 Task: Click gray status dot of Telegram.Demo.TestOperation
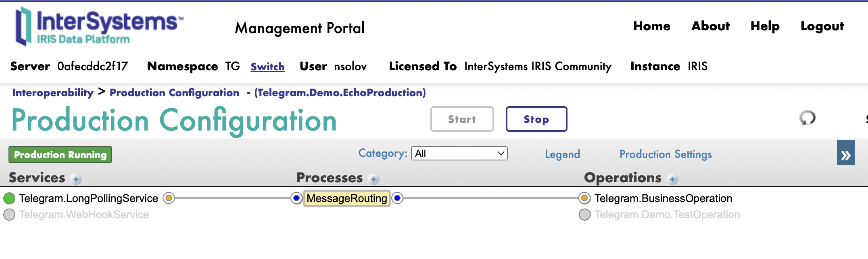(x=584, y=215)
